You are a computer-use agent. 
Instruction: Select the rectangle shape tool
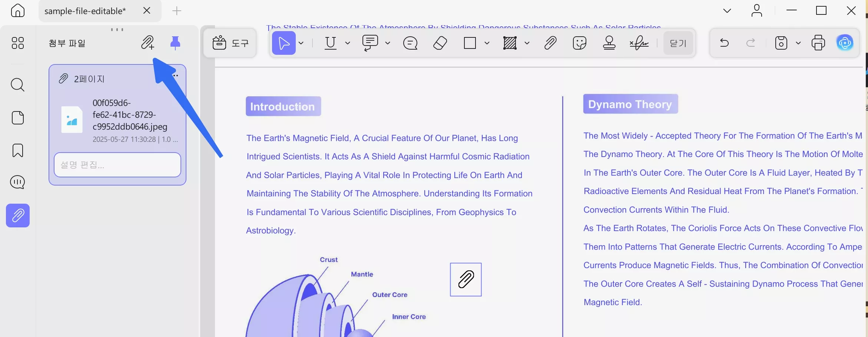[x=470, y=43]
